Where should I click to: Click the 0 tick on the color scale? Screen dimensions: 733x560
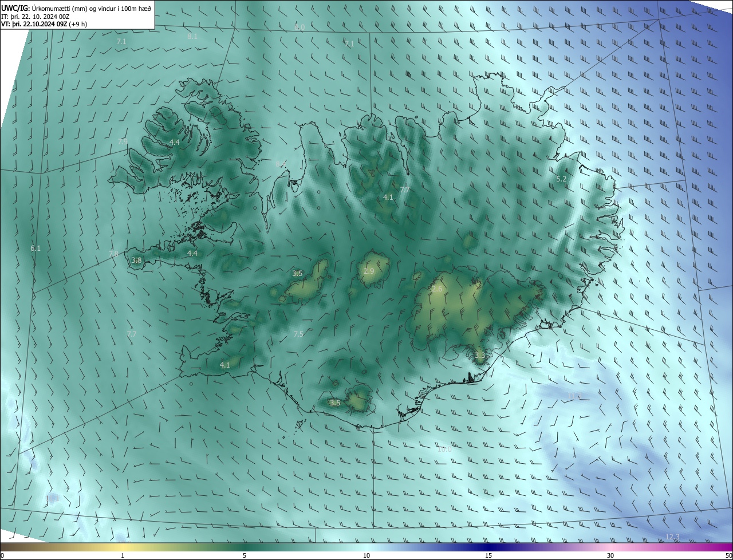[x=2, y=555]
